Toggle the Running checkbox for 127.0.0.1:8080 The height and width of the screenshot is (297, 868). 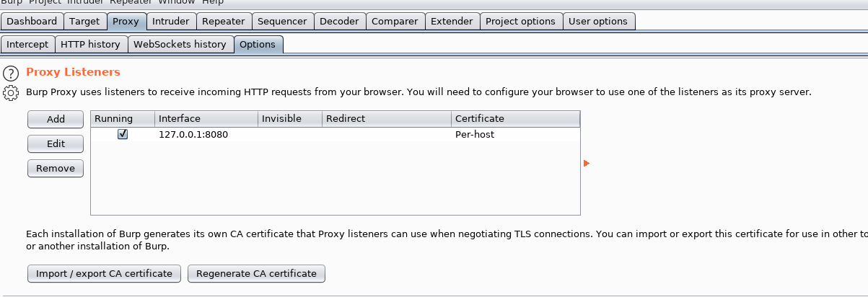pos(123,134)
